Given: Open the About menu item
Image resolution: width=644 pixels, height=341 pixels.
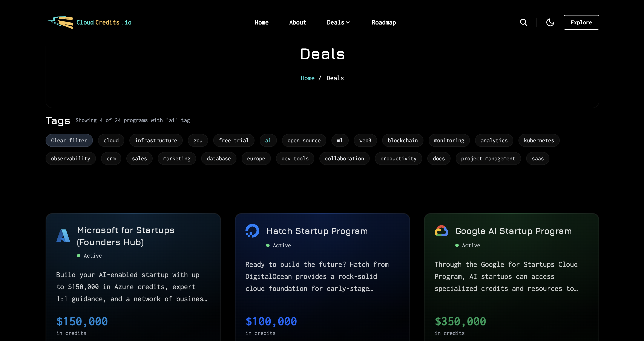Looking at the screenshot, I should click(297, 23).
